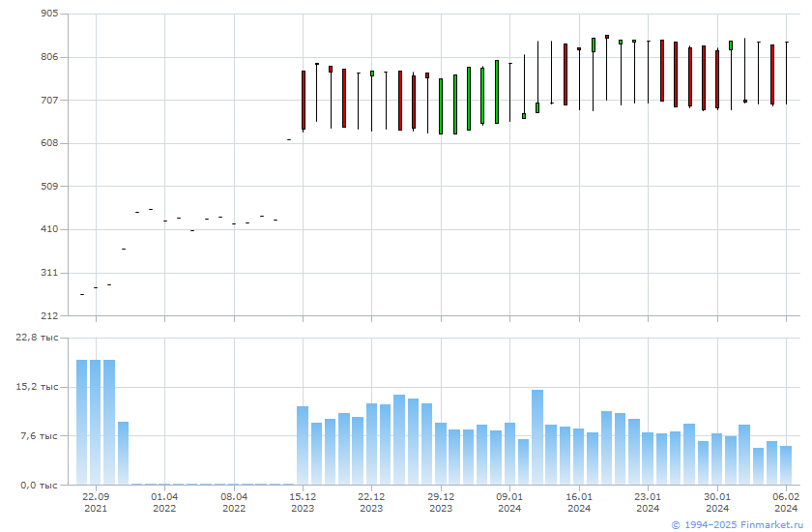Click the red candlestick above 30.01 2024
This screenshot has height=532, width=812.
[717, 79]
